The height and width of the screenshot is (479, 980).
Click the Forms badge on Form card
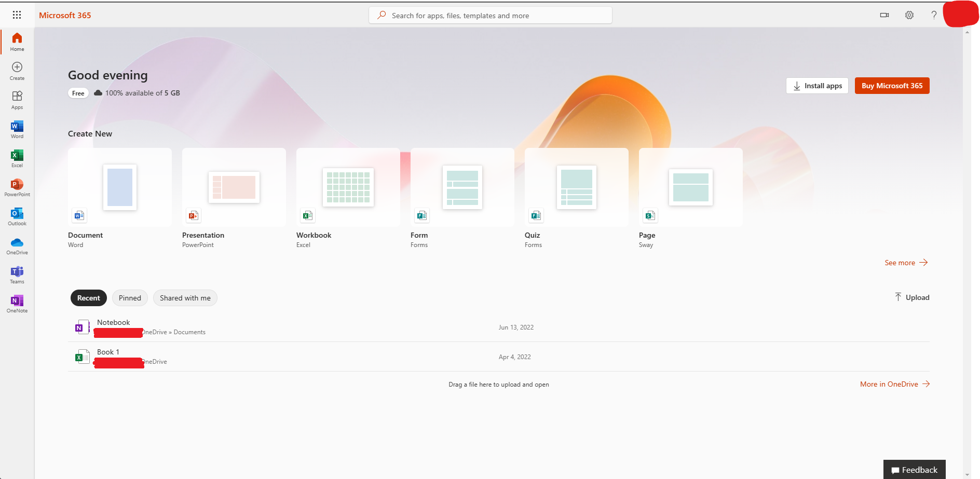(x=422, y=215)
